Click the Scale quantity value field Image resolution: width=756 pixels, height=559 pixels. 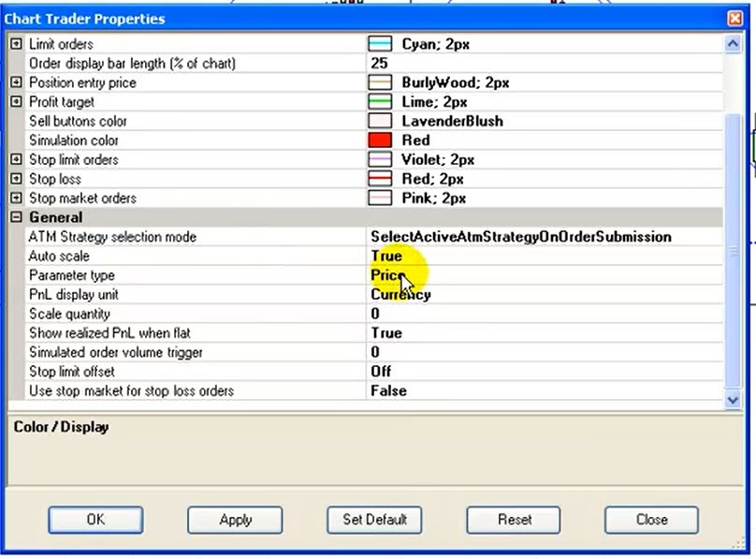coord(545,314)
